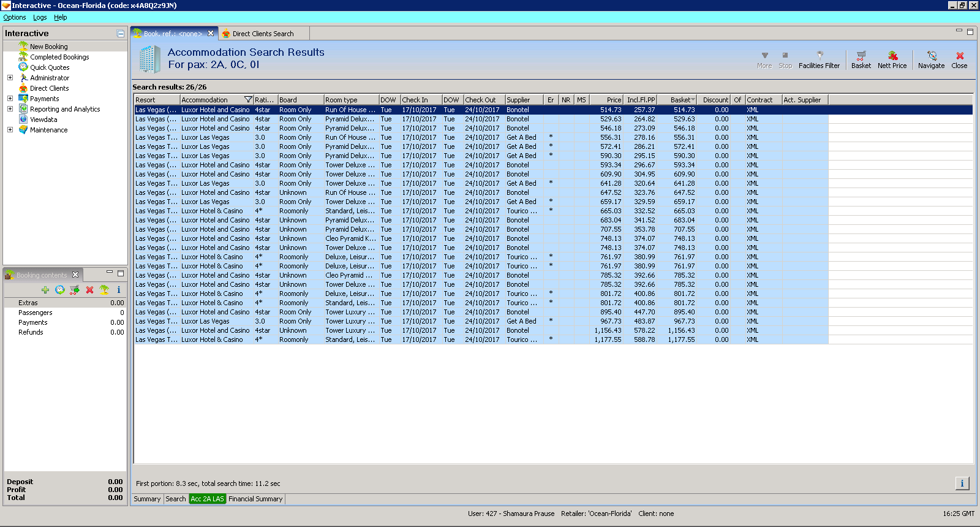The image size is (980, 527).
Task: Click the blue info icon in Booking contents toolbar
Action: click(x=119, y=290)
